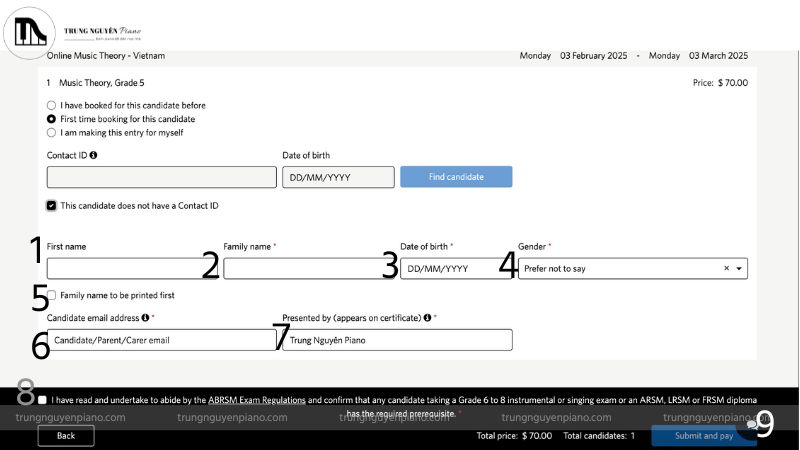This screenshot has height=450, width=800.
Task: Select 'I have booked for this candidate before'
Action: pyautogui.click(x=51, y=105)
